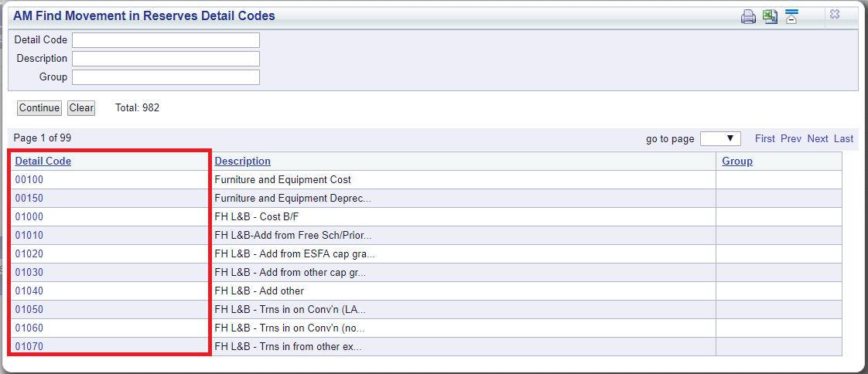Open the go to page dropdown

click(x=720, y=139)
